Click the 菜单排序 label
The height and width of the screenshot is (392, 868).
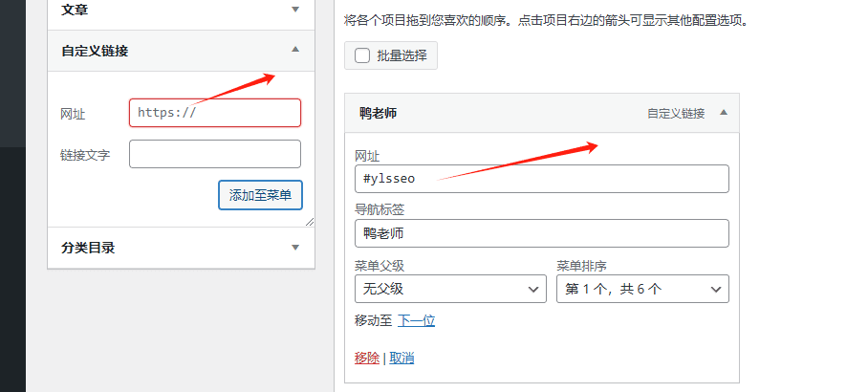coord(581,266)
